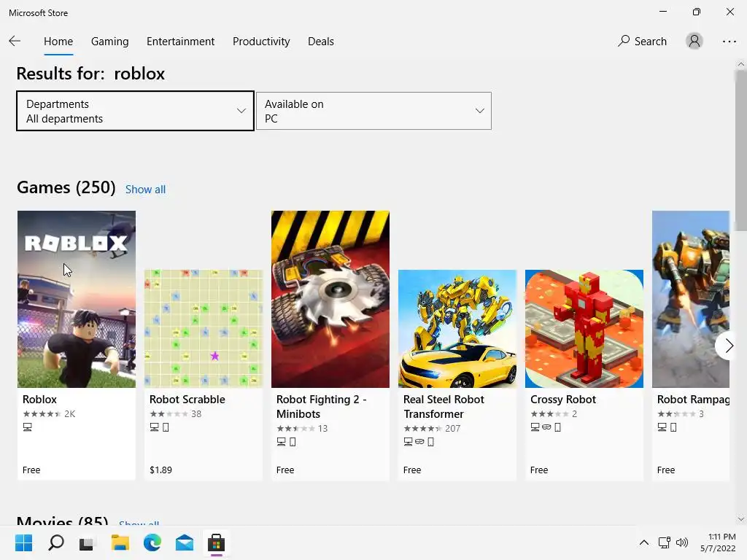This screenshot has height=560, width=747.
Task: Open the Roblox game title
Action: (39, 400)
